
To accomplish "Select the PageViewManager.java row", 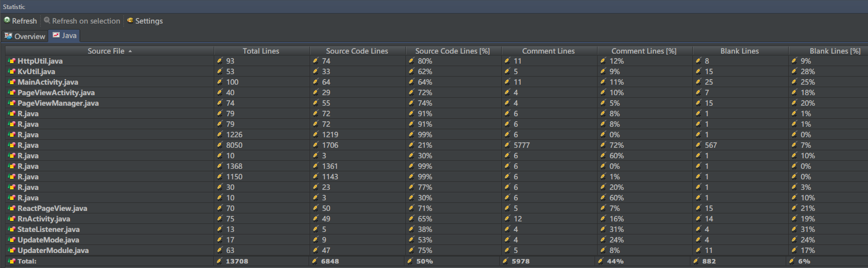I will pos(58,103).
